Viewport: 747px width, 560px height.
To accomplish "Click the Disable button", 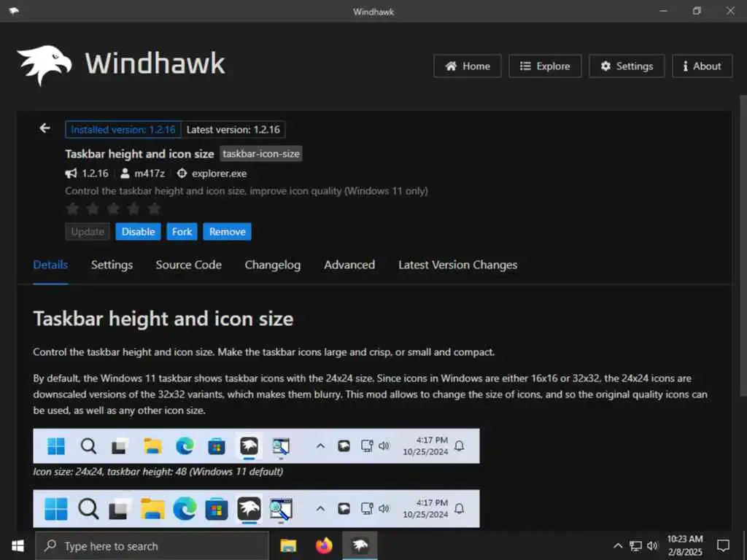I will (x=138, y=232).
